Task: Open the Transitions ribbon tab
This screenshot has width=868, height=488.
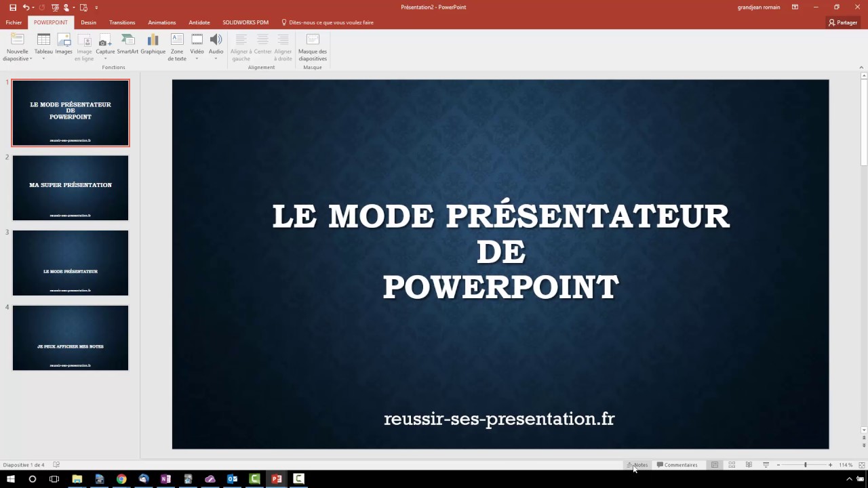Action: (122, 22)
